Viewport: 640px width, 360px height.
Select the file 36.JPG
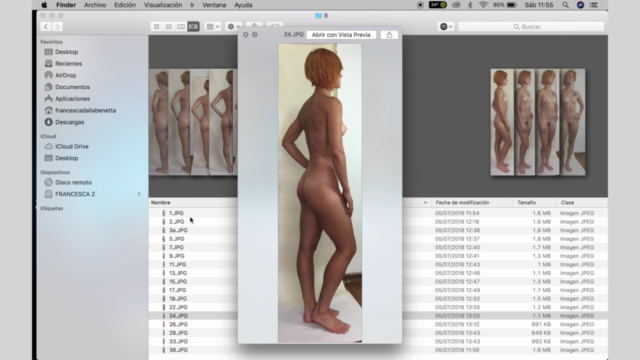178,350
